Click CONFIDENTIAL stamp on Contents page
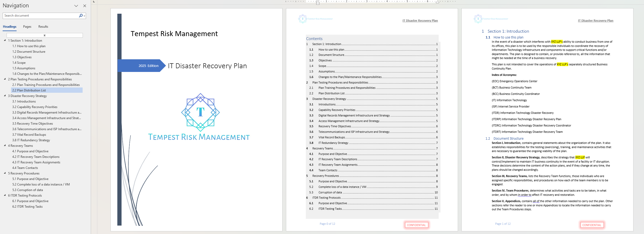The image size is (644, 234). point(416,225)
